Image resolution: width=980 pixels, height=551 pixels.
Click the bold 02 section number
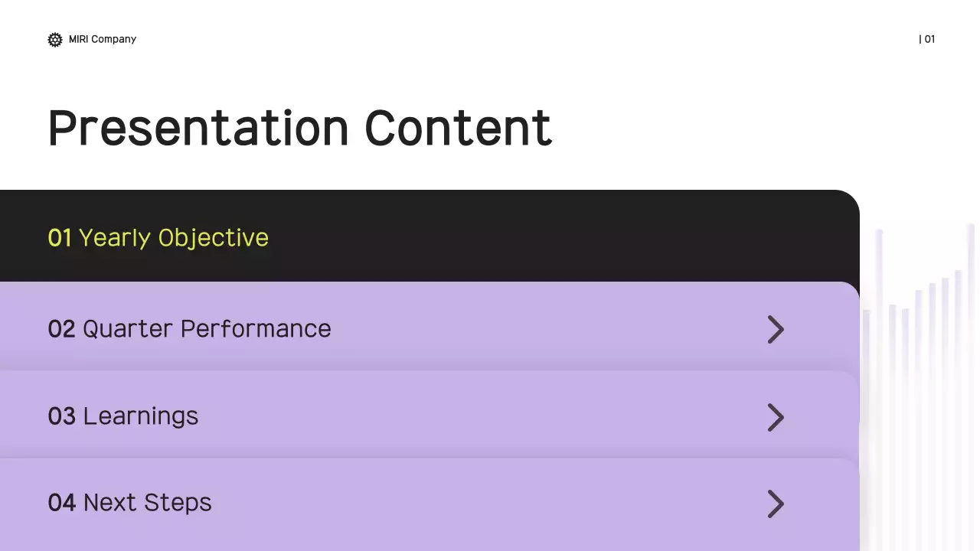61,329
